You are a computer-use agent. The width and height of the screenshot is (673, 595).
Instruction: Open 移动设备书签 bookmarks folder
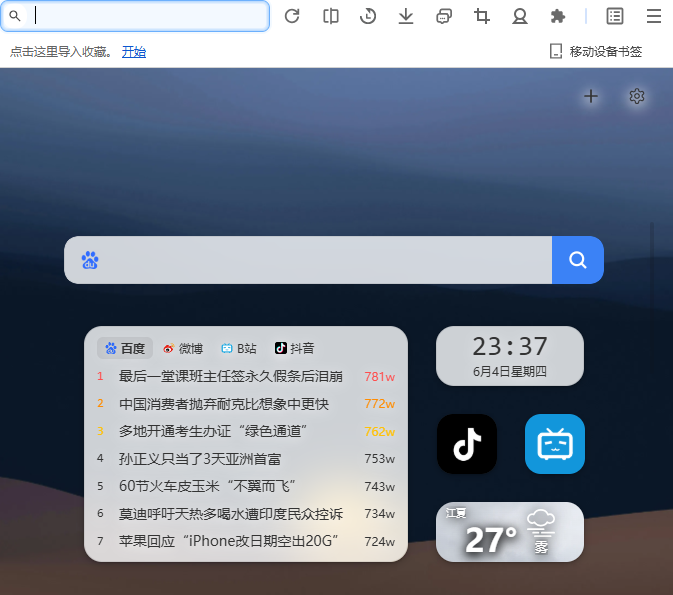point(596,52)
